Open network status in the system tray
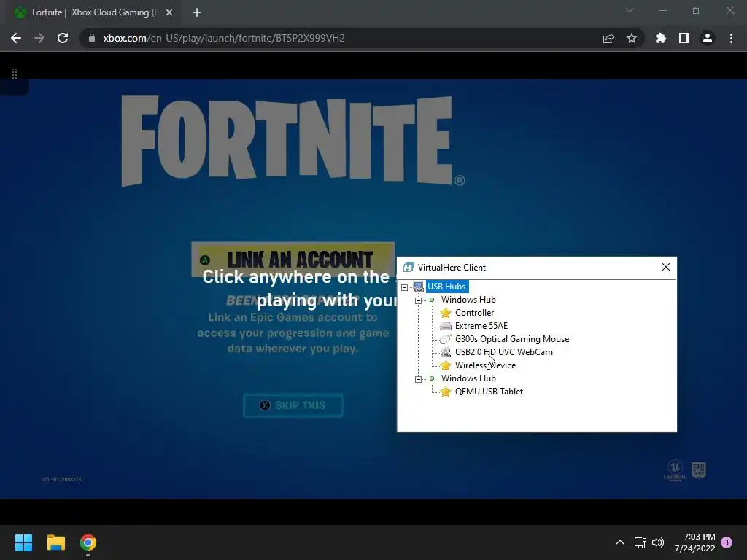Screen dimensions: 747x560 click(x=640, y=542)
